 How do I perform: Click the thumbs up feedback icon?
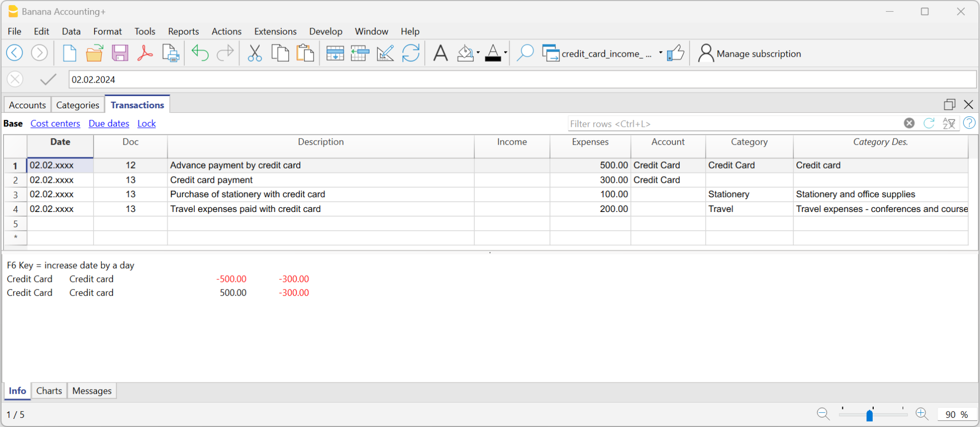(x=675, y=53)
